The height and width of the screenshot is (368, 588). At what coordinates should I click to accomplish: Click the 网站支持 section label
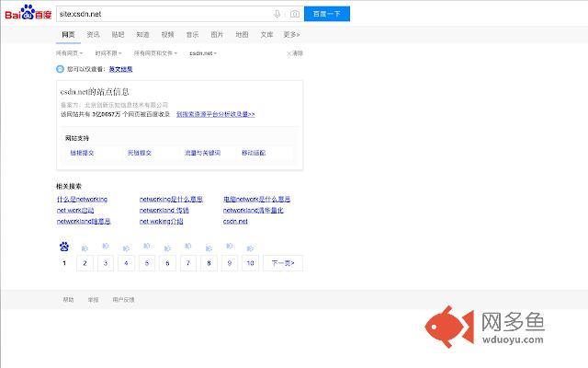click(77, 138)
